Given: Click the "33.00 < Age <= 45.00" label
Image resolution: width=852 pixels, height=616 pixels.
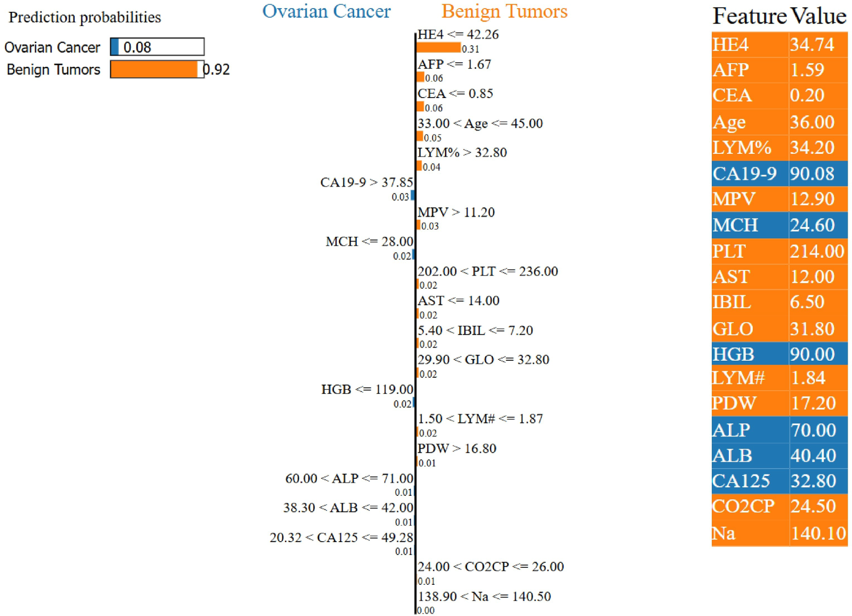Looking at the screenshot, I should [x=480, y=124].
